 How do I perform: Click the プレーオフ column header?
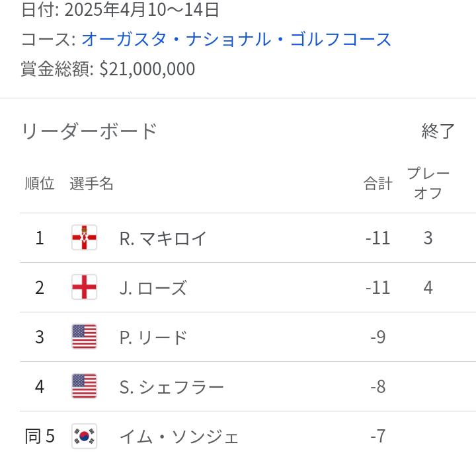coord(428,184)
